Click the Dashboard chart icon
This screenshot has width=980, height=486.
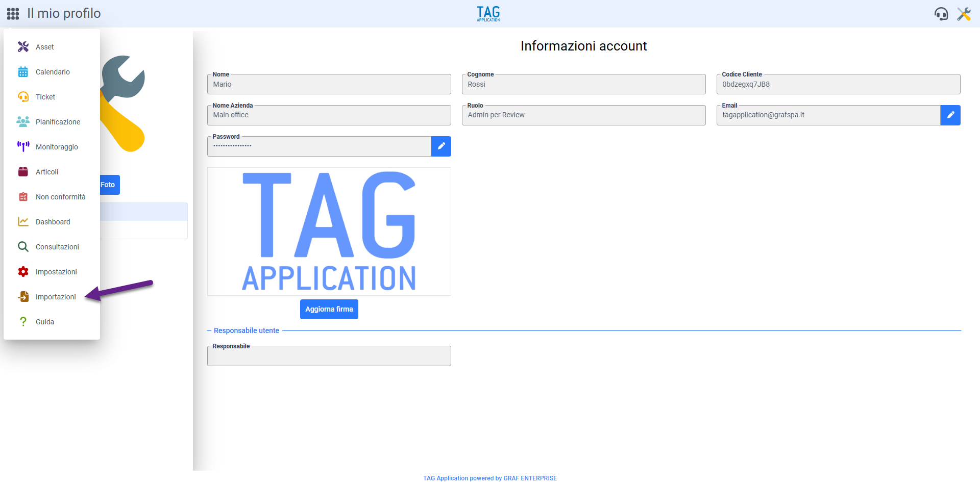pyautogui.click(x=23, y=222)
